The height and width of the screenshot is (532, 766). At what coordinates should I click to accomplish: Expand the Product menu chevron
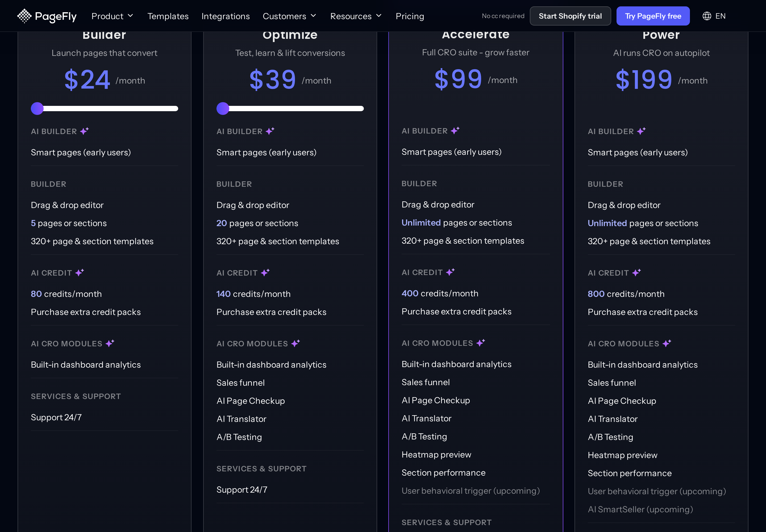pyautogui.click(x=130, y=16)
